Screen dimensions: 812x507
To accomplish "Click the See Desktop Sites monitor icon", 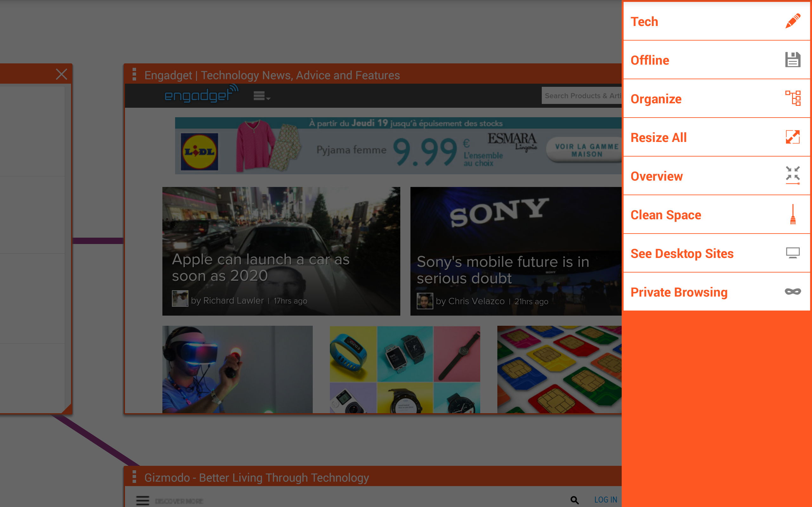I will click(x=793, y=253).
